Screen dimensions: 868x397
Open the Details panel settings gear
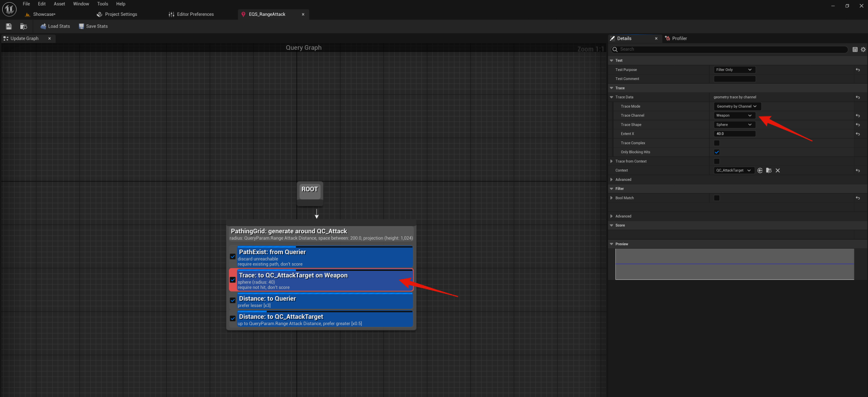(x=863, y=49)
